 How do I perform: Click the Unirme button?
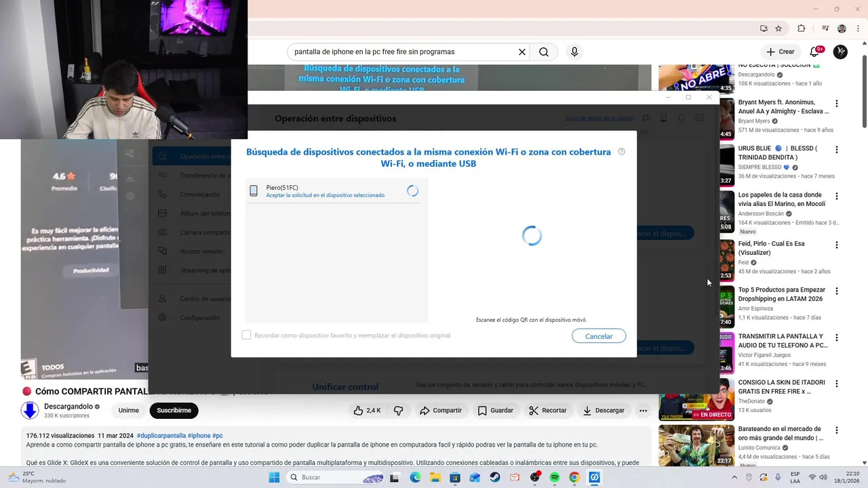click(129, 410)
